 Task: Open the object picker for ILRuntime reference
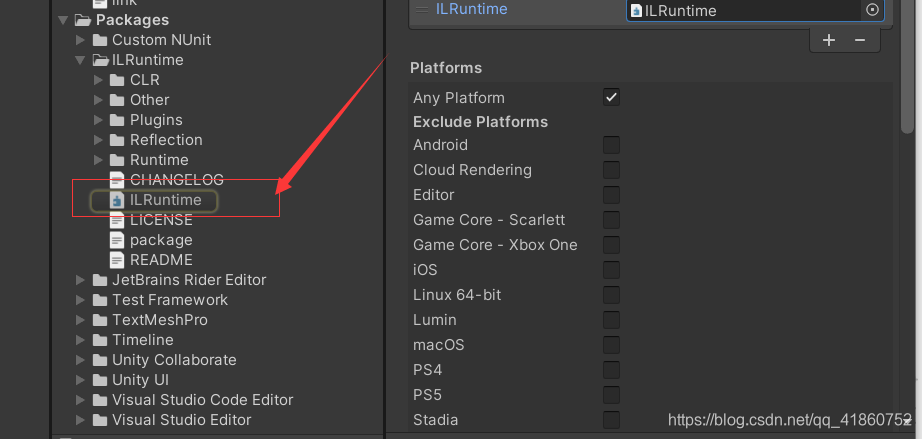[x=873, y=10]
